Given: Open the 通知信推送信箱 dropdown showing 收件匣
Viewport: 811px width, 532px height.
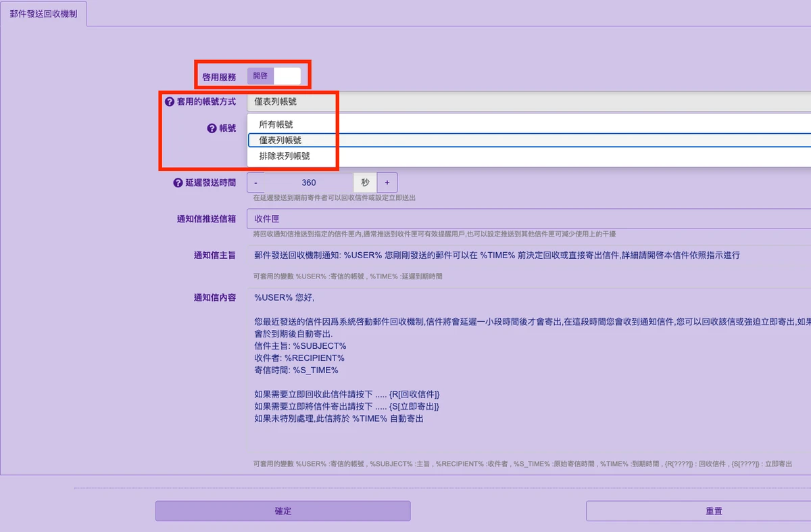Looking at the screenshot, I should (x=529, y=219).
